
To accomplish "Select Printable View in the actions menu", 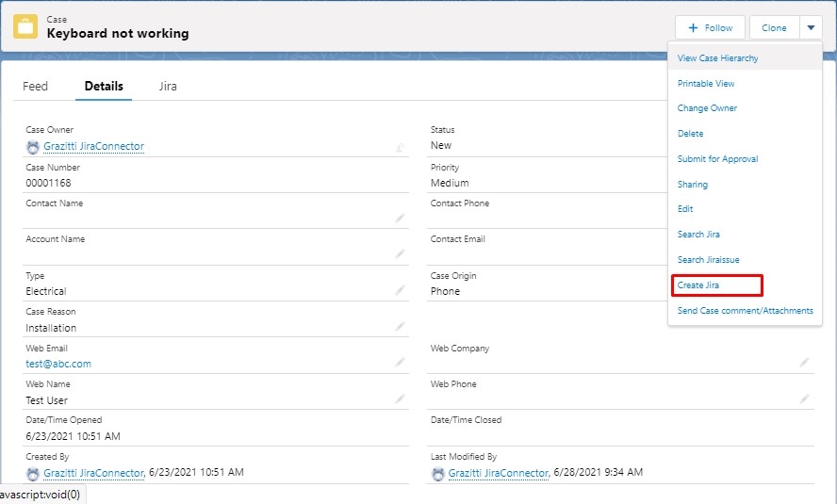I will point(706,84).
